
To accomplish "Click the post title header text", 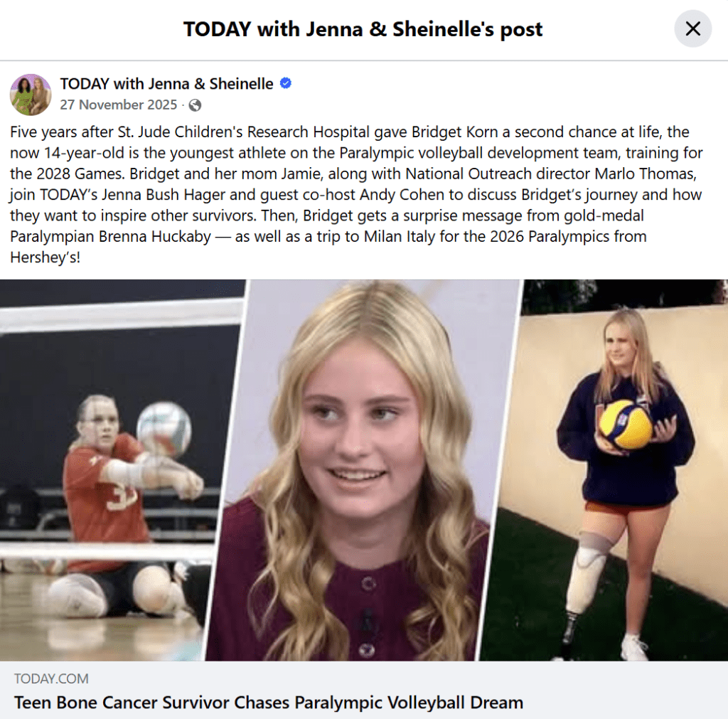I will pos(363,28).
